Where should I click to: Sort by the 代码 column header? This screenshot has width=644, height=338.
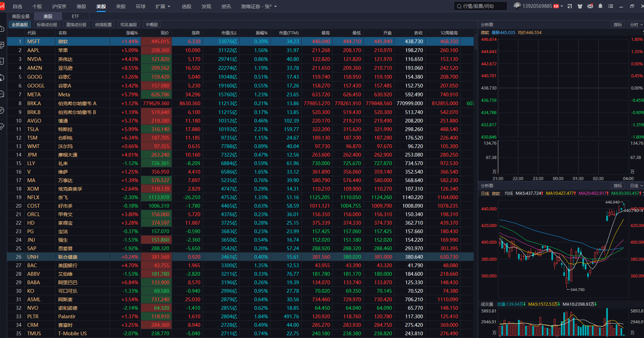point(32,33)
